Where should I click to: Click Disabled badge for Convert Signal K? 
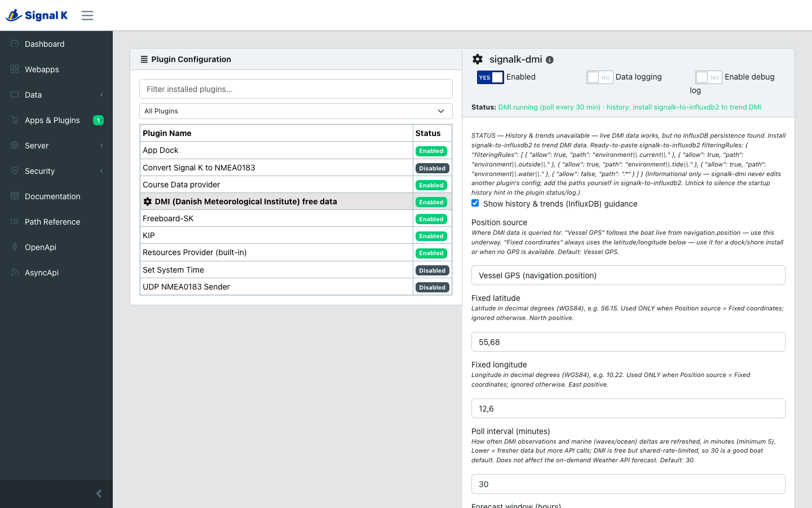(x=433, y=168)
